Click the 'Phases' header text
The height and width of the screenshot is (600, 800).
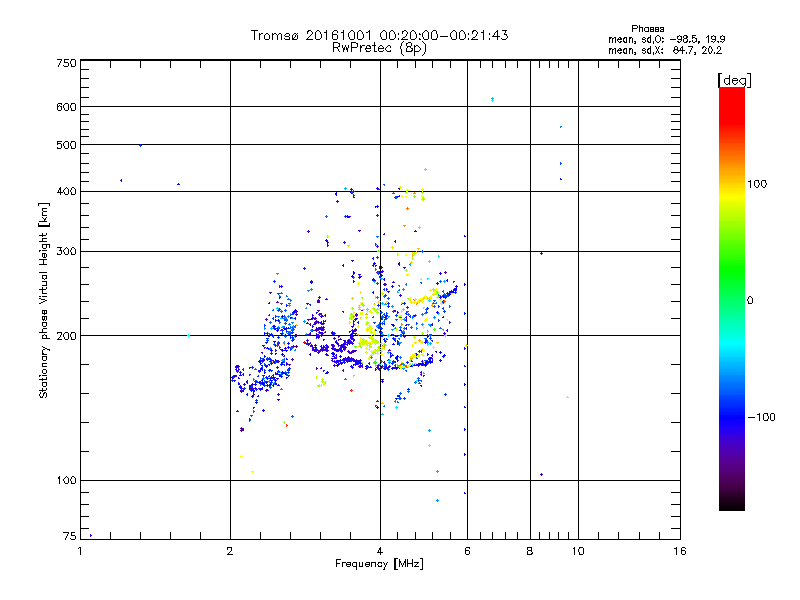[x=647, y=29]
